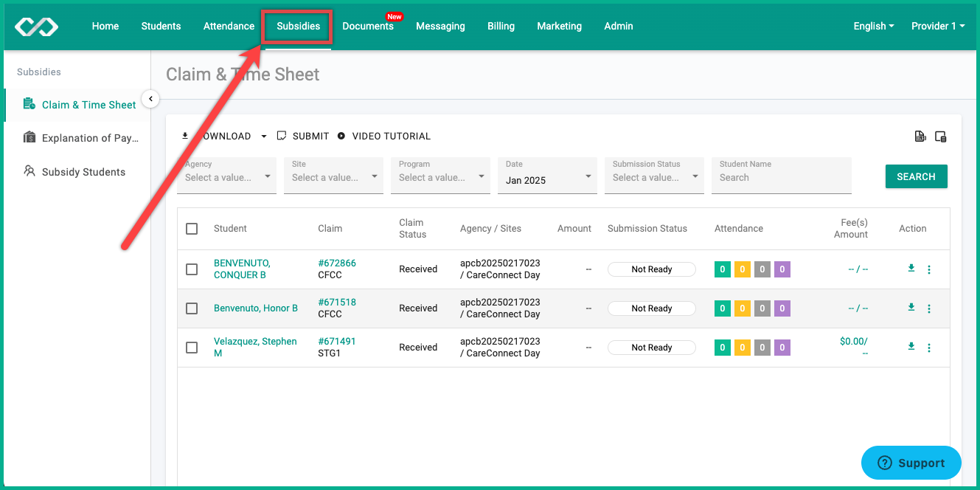This screenshot has height=490, width=980.
Task: Select Claim & Time Sheet in sidebar
Action: pyautogui.click(x=79, y=105)
